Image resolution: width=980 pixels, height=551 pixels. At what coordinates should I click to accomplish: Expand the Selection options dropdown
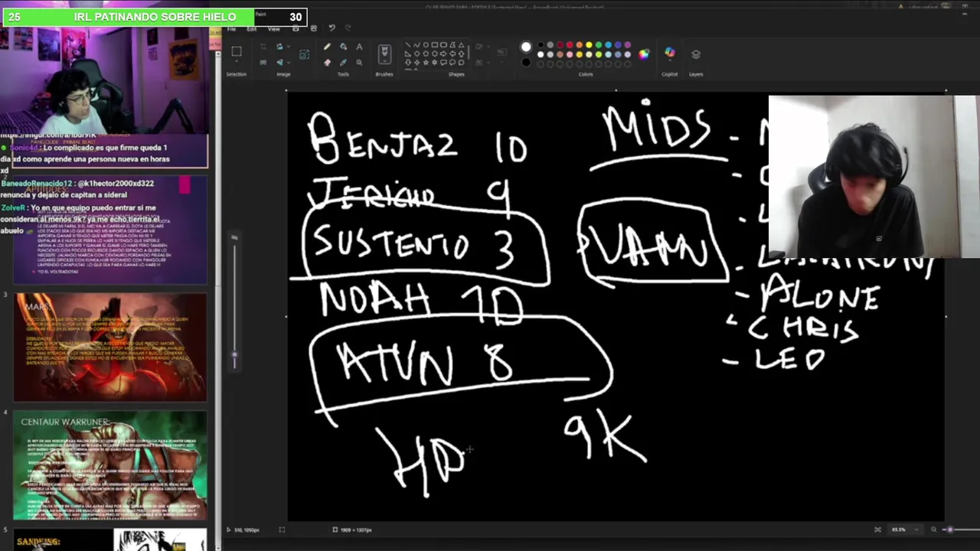pyautogui.click(x=236, y=61)
